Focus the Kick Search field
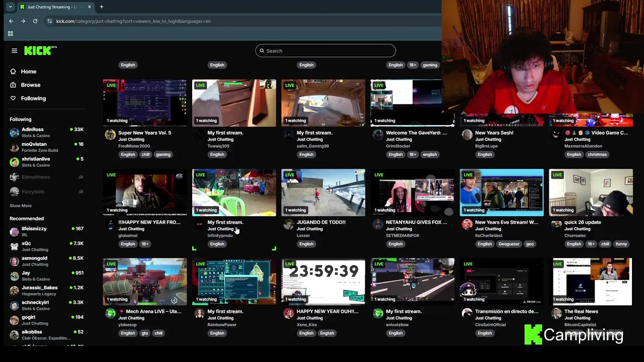 [326, 51]
